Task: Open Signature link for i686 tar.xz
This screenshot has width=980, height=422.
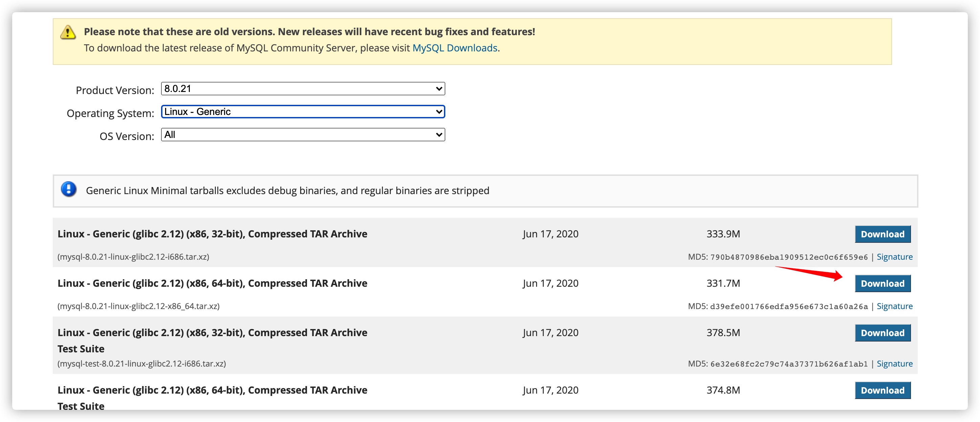Action: pos(894,257)
